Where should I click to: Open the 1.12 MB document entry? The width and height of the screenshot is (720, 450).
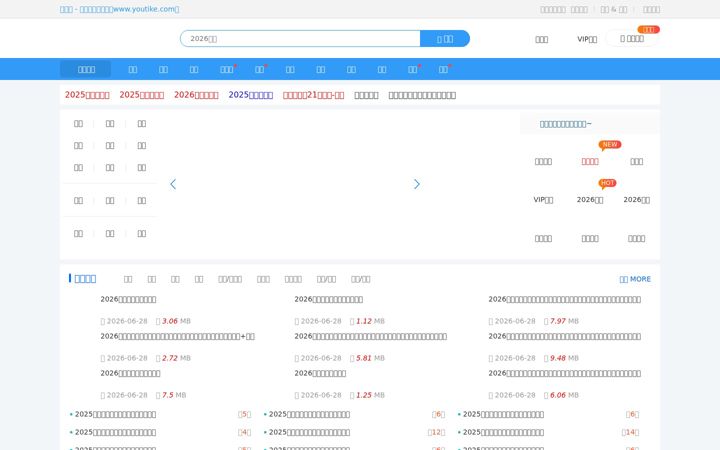pyautogui.click(x=328, y=299)
